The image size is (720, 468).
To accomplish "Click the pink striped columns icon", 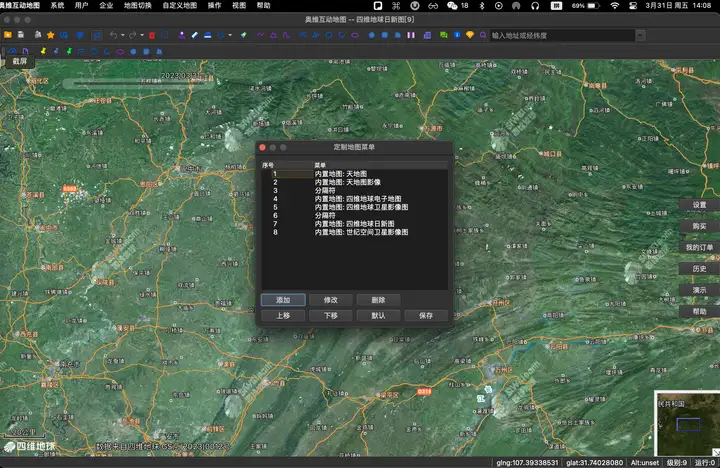I will (411, 35).
